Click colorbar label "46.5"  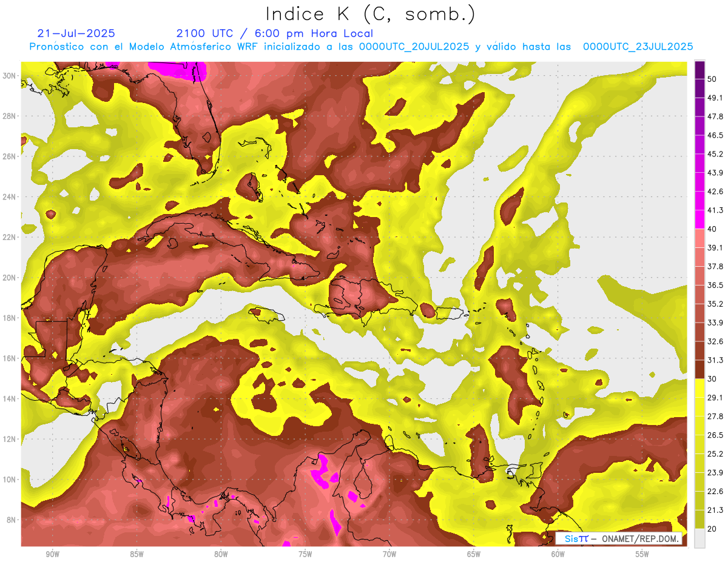715,135
